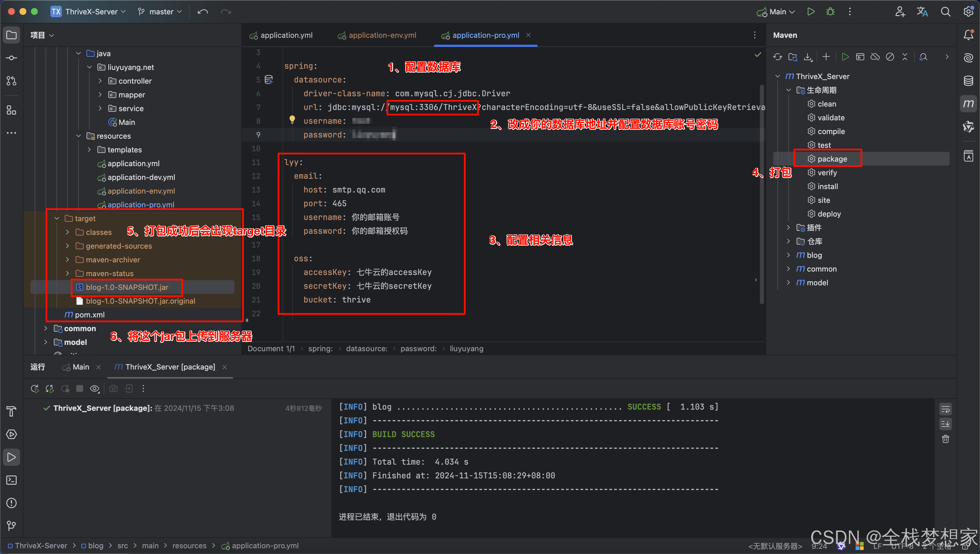Select the install lifecycle goal in Maven
This screenshot has height=554, width=980.
pyautogui.click(x=827, y=186)
